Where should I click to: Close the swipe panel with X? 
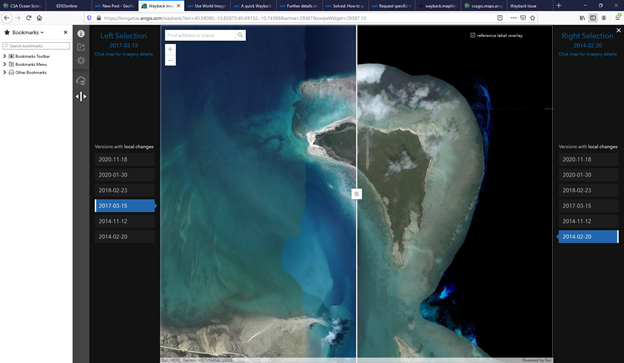click(x=618, y=30)
